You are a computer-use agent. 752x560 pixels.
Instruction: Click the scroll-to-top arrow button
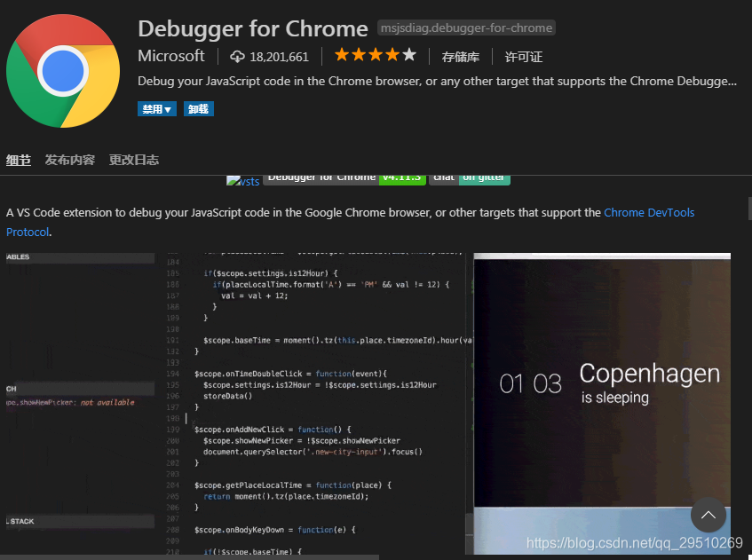pos(708,515)
